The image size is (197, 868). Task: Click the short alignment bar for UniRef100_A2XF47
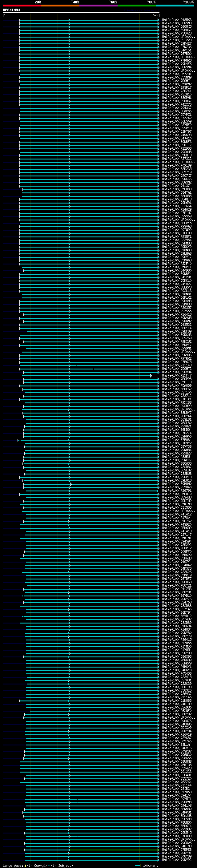tap(87, 375)
